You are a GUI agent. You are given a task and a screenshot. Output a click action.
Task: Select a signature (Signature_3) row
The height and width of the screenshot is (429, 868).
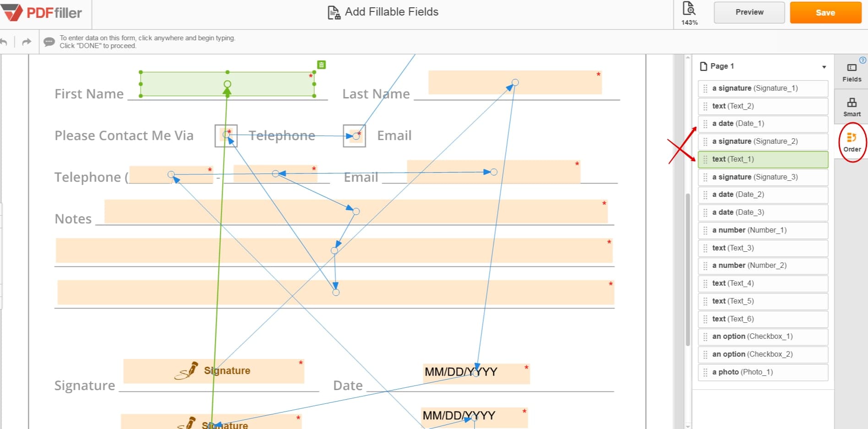(763, 177)
